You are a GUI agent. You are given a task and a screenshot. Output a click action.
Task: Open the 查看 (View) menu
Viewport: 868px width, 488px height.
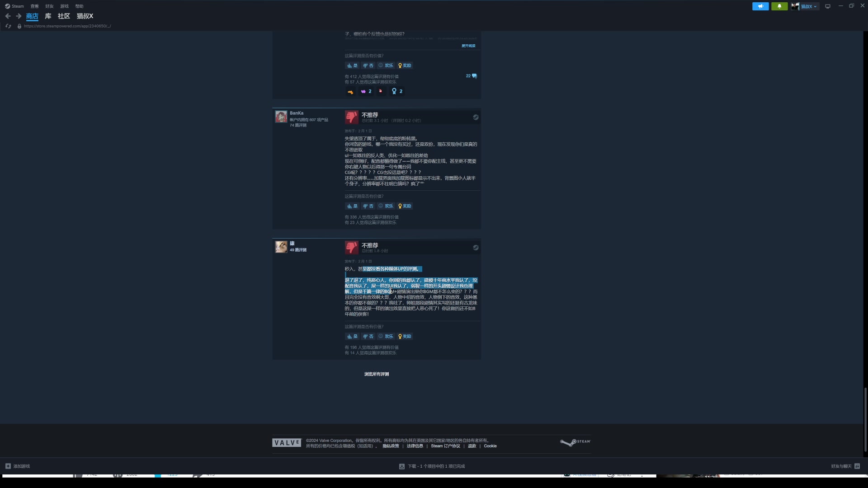click(34, 6)
